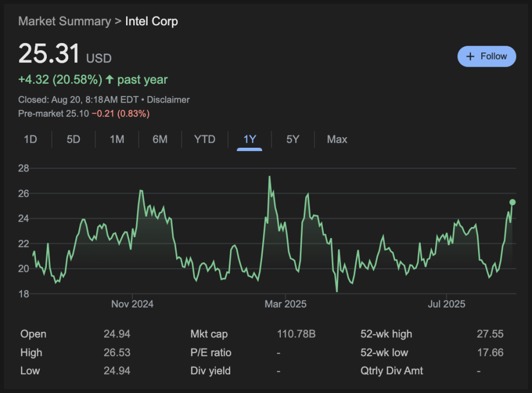Open the Market Summary breadcrumb link
The width and height of the screenshot is (532, 393).
[x=64, y=21]
